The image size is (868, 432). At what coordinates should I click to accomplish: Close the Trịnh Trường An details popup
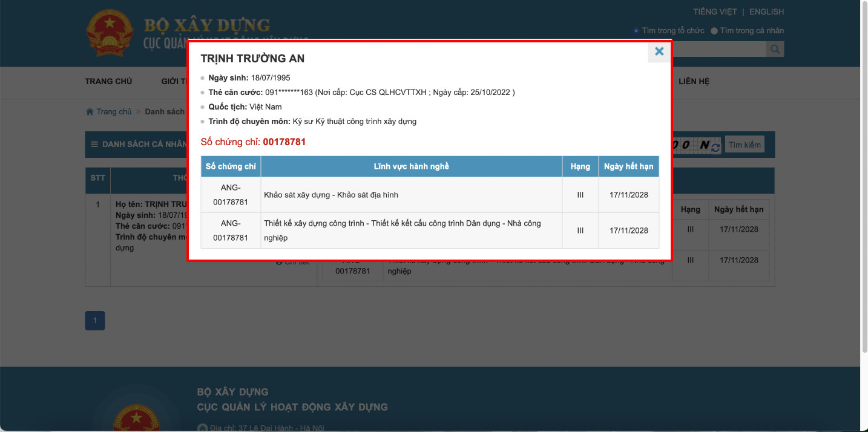coord(659,51)
